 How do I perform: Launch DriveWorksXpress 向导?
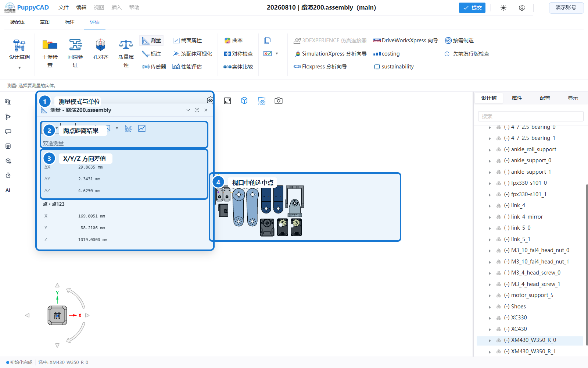(x=406, y=40)
